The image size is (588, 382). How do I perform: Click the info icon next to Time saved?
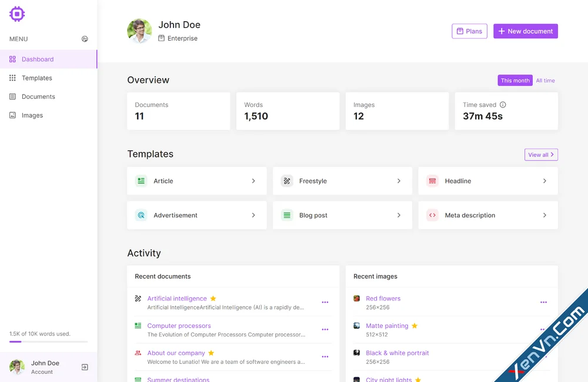(x=503, y=105)
